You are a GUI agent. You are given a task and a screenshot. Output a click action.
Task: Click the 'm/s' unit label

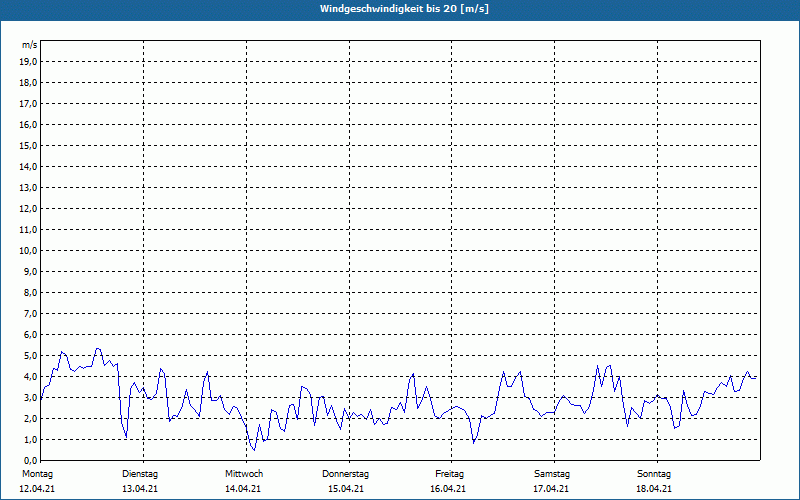coord(30,45)
